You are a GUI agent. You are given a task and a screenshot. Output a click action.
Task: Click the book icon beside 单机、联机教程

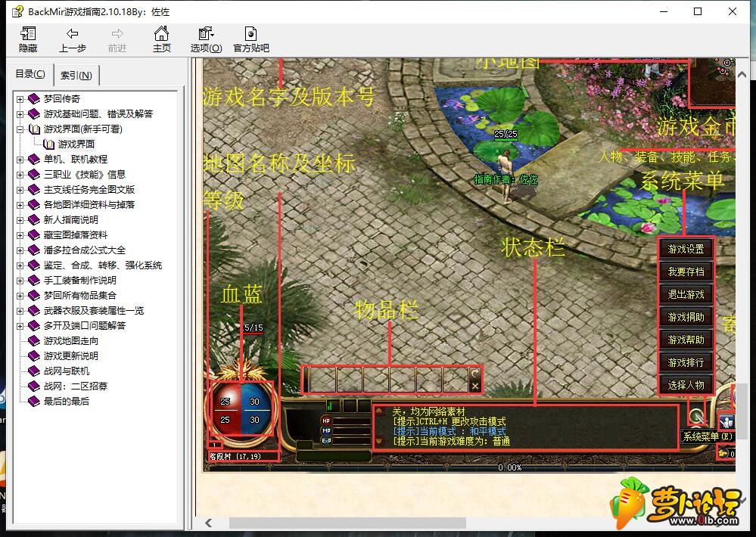click(x=34, y=160)
